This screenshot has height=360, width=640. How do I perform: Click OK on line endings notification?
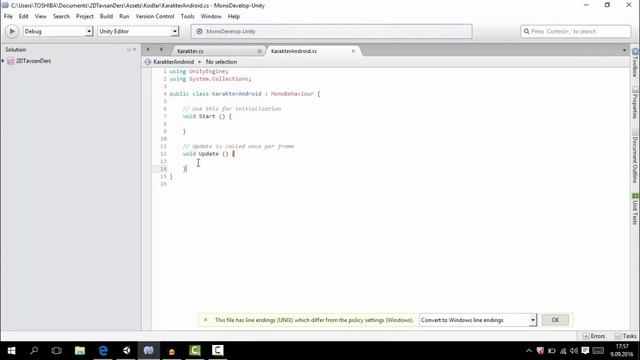tap(555, 320)
